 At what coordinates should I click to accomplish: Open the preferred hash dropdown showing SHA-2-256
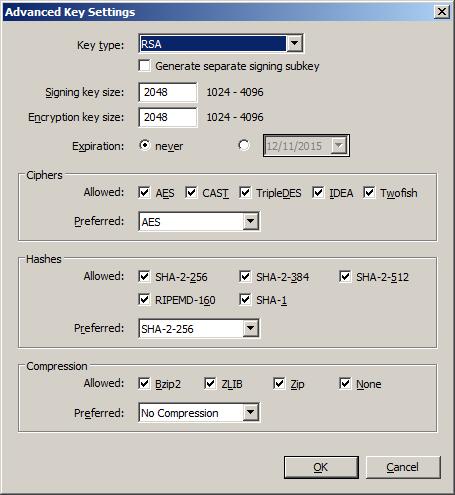[x=199, y=328]
